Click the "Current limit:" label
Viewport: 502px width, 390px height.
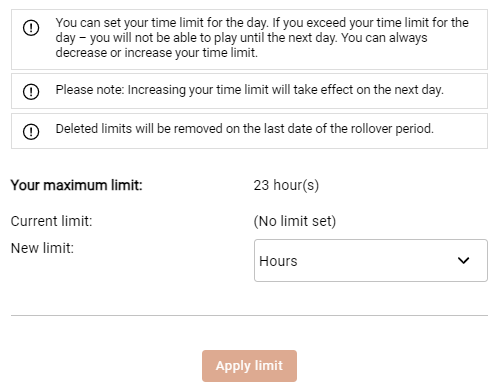(51, 221)
